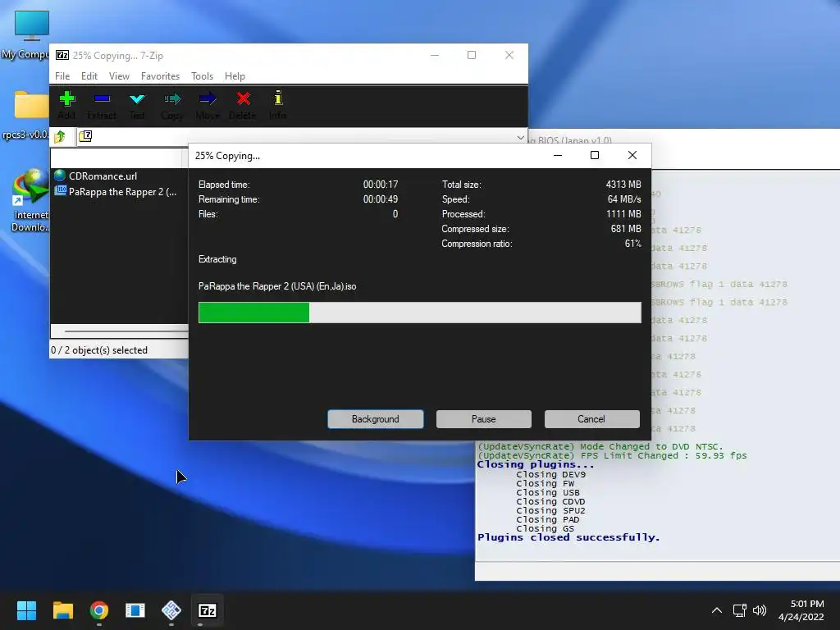Click 'Plugins closed successfully.' in console log

pyautogui.click(x=568, y=537)
